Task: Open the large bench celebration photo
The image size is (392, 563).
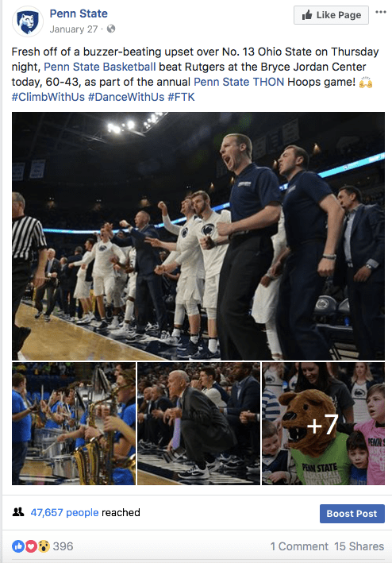Action: tap(198, 236)
